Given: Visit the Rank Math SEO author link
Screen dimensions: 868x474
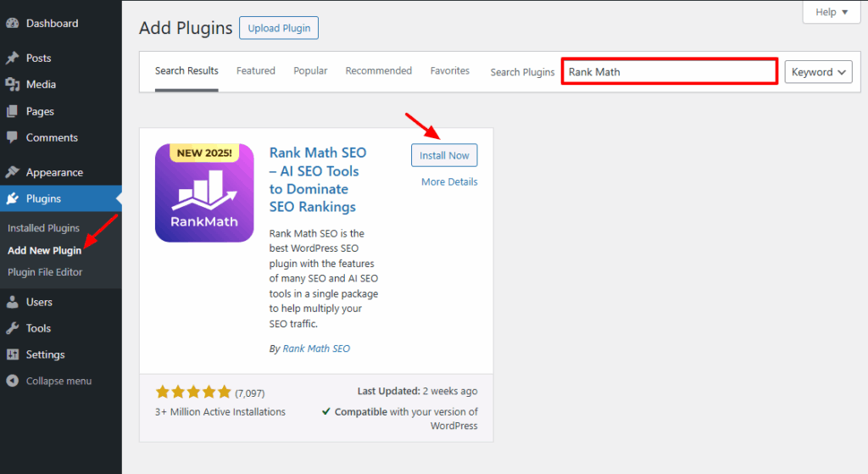Looking at the screenshot, I should click(x=316, y=349).
